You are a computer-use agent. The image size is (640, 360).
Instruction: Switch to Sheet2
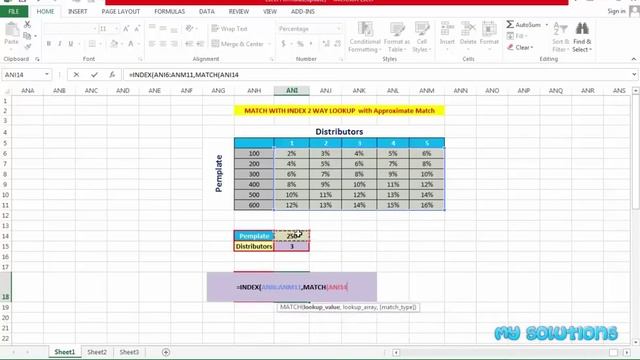(97, 352)
